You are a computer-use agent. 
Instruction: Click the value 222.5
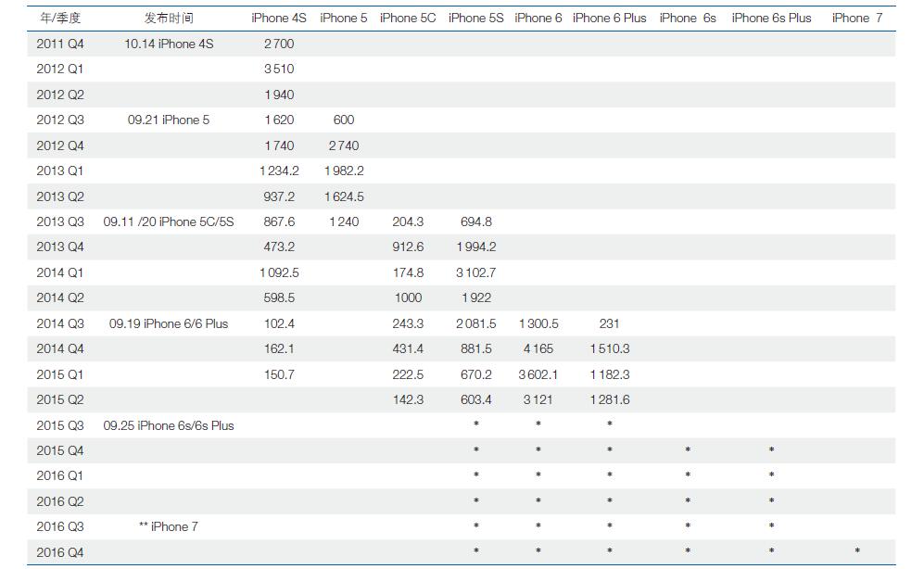click(408, 374)
